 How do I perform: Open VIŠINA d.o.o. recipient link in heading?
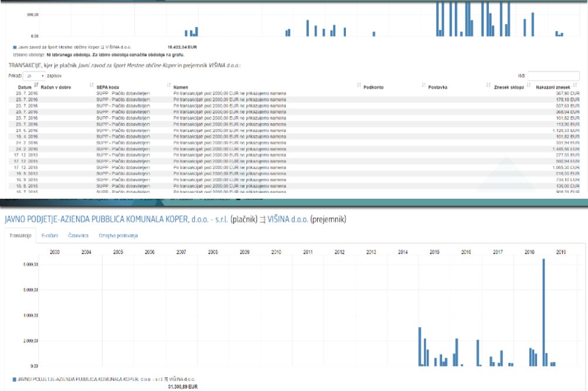(x=288, y=220)
